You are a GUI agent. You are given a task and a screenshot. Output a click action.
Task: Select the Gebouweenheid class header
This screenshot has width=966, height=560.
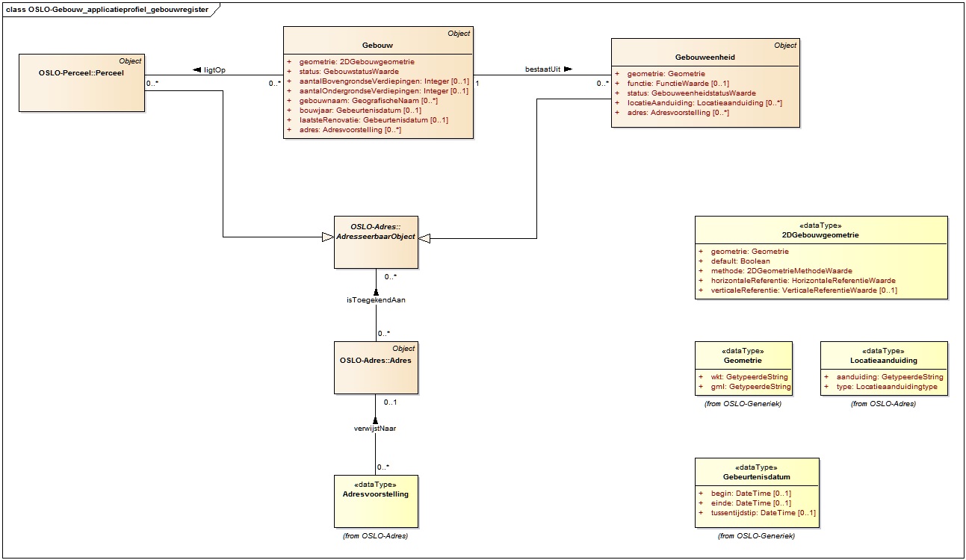coord(705,57)
